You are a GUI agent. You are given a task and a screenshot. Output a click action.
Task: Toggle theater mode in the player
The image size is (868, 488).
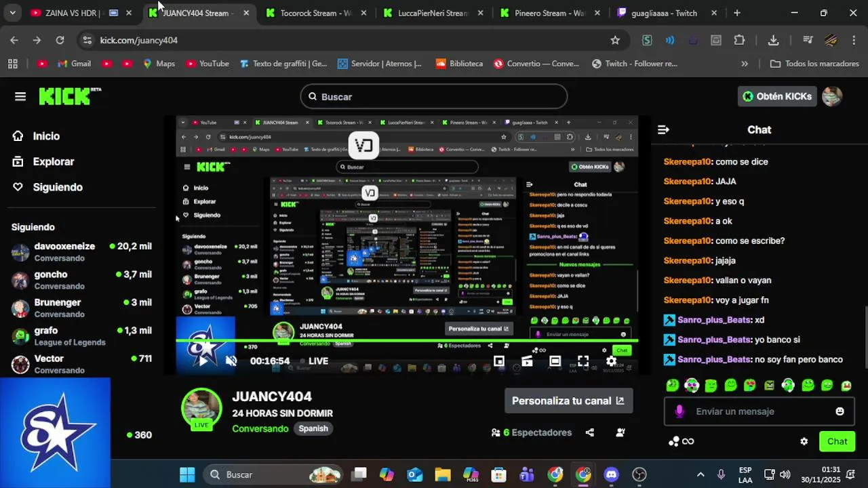coord(555,361)
